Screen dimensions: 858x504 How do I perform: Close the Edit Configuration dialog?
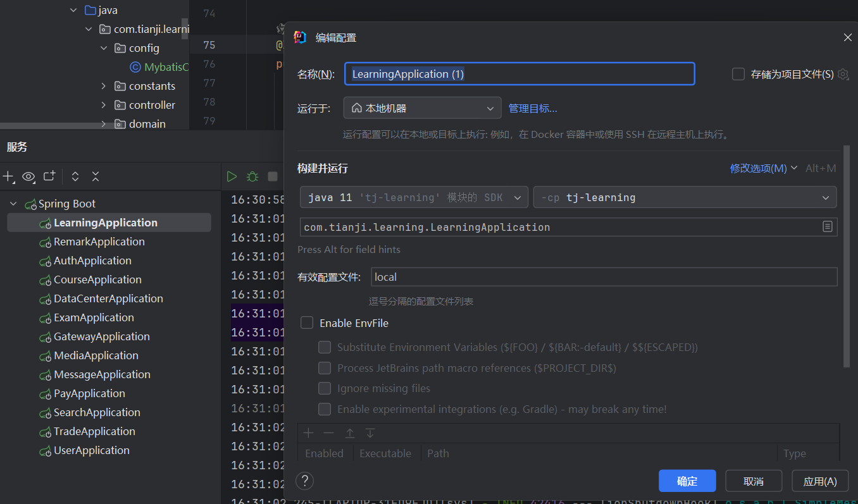click(x=848, y=38)
